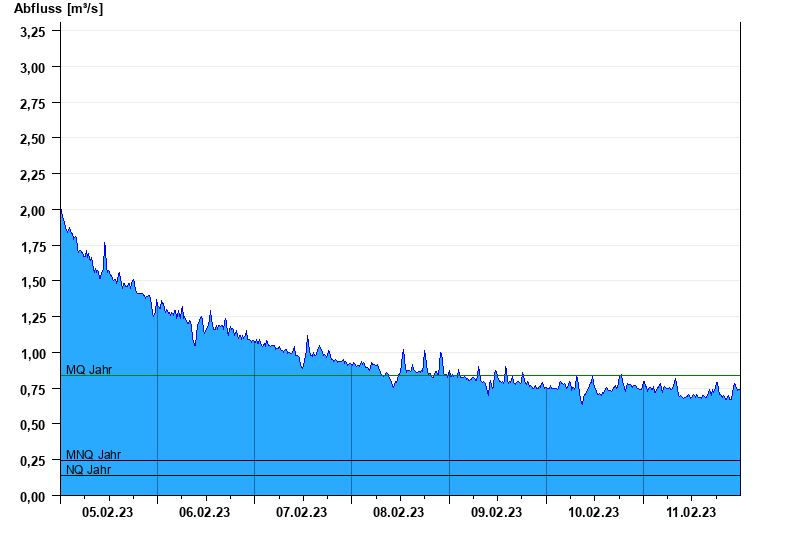Click the 3,00 y-axis tick label
Viewport: 800px width, 550px height.
pos(33,68)
